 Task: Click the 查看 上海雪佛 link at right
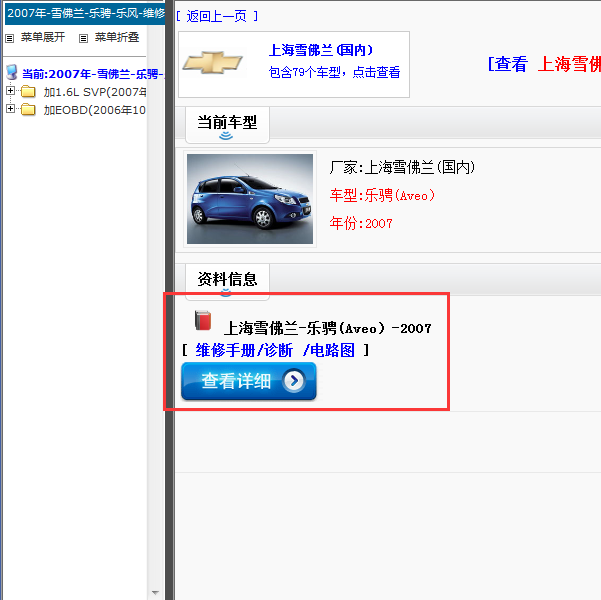pyautogui.click(x=544, y=64)
